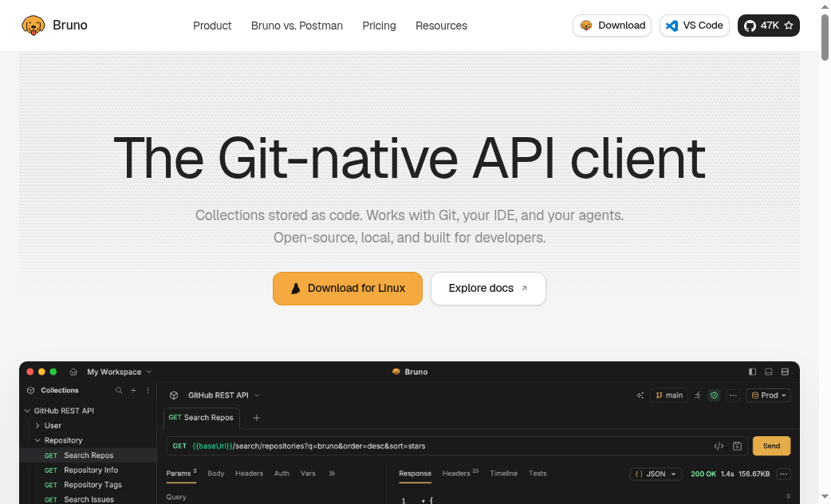Click the home icon in Bruno app
The height and width of the screenshot is (504, 831).
(x=73, y=372)
